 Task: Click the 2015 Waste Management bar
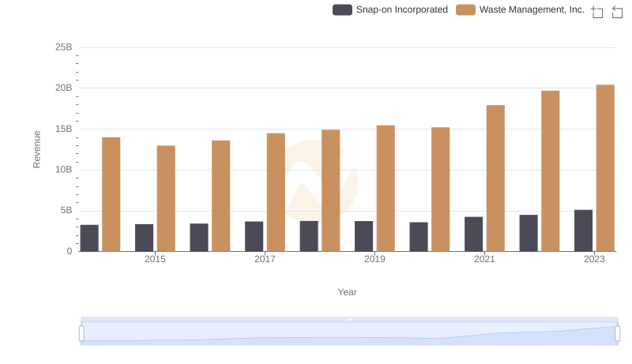166,198
